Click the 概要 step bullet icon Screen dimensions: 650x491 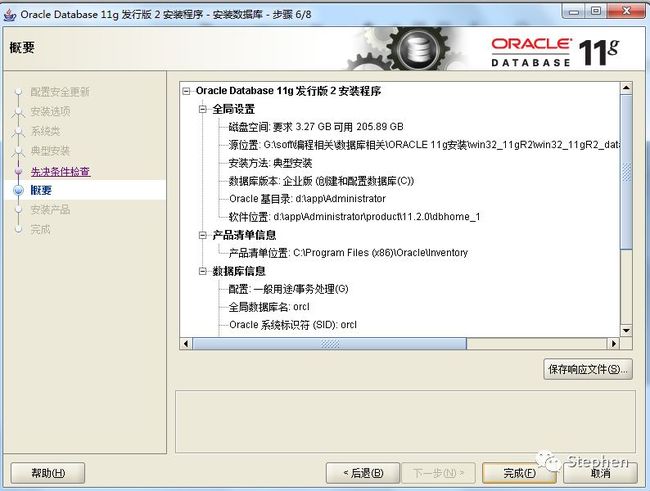[x=19, y=190]
